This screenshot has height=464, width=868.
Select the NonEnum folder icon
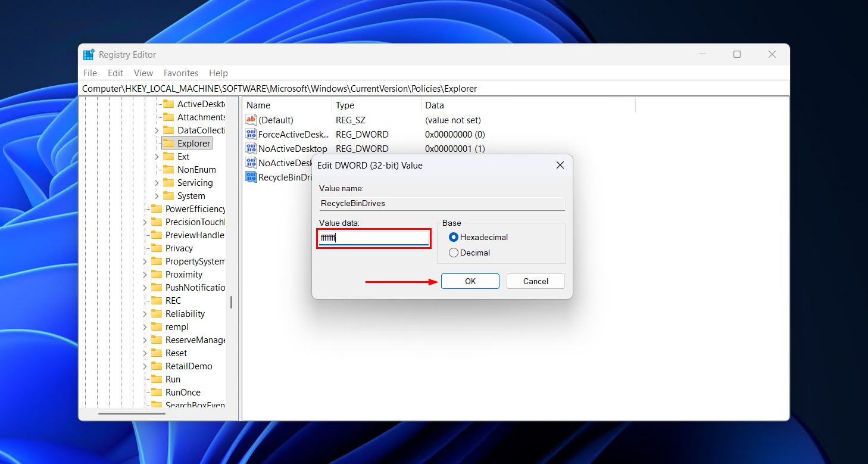point(168,170)
